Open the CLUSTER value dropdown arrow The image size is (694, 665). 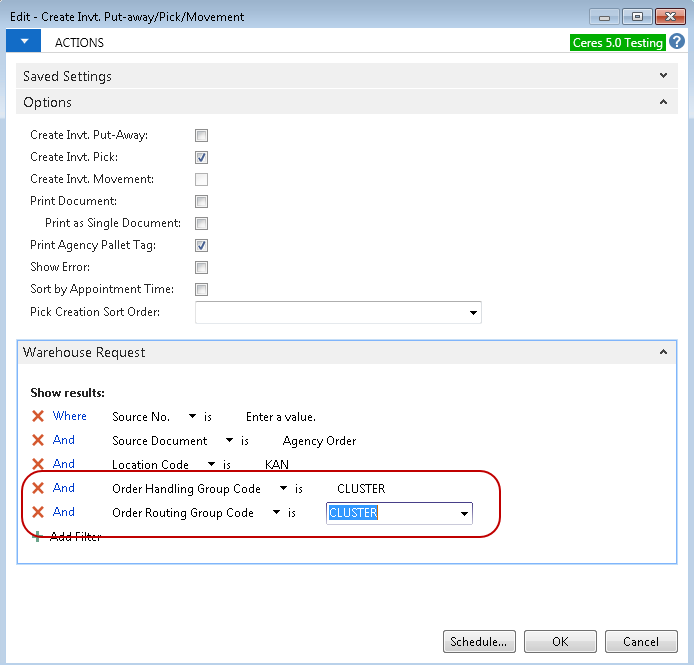coord(464,514)
